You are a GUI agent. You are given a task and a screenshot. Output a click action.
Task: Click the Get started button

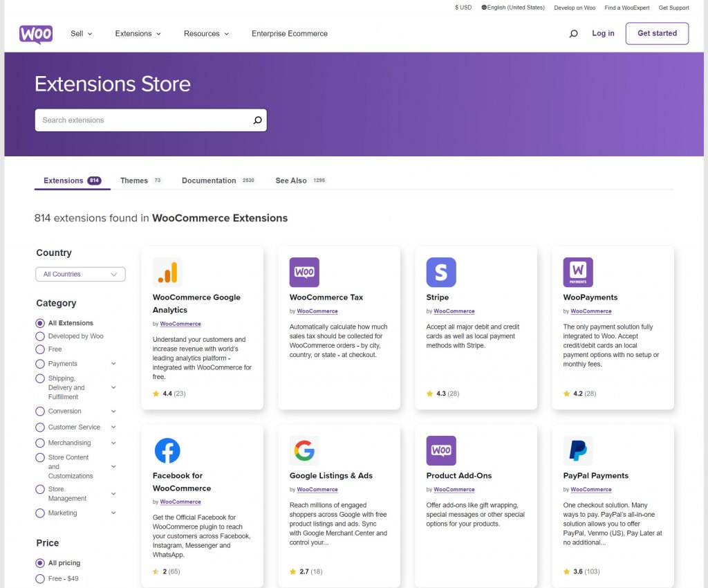coord(657,33)
